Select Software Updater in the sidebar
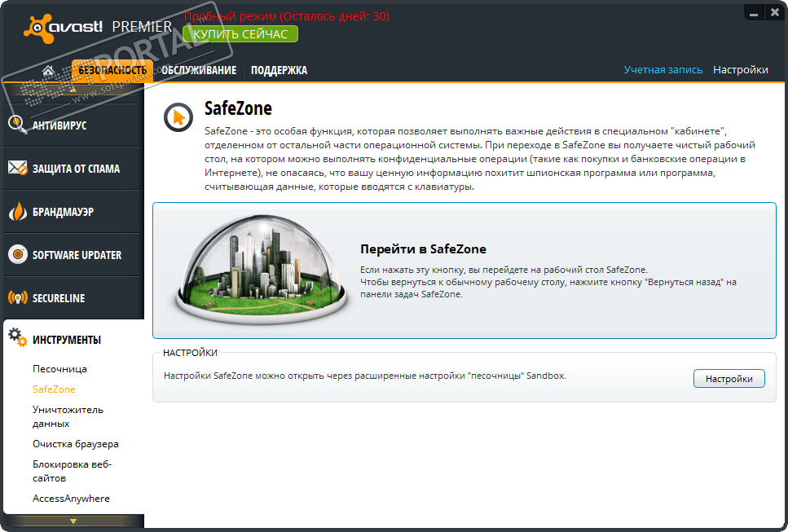 73,255
